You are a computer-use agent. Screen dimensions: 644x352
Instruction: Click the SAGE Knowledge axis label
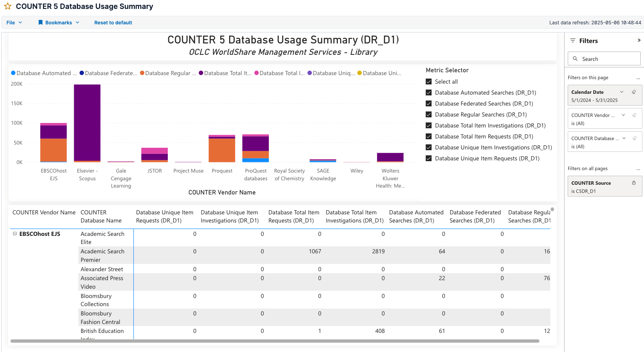pyautogui.click(x=323, y=175)
